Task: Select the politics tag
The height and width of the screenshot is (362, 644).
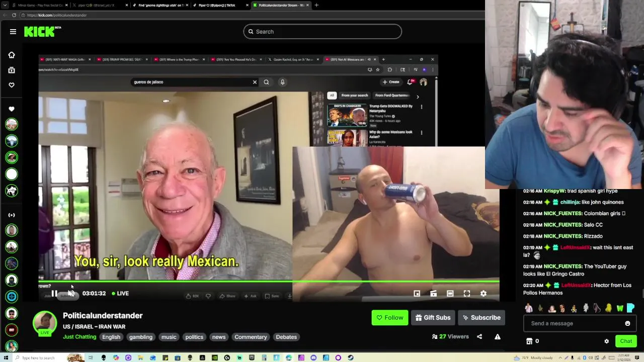Action: point(194,337)
